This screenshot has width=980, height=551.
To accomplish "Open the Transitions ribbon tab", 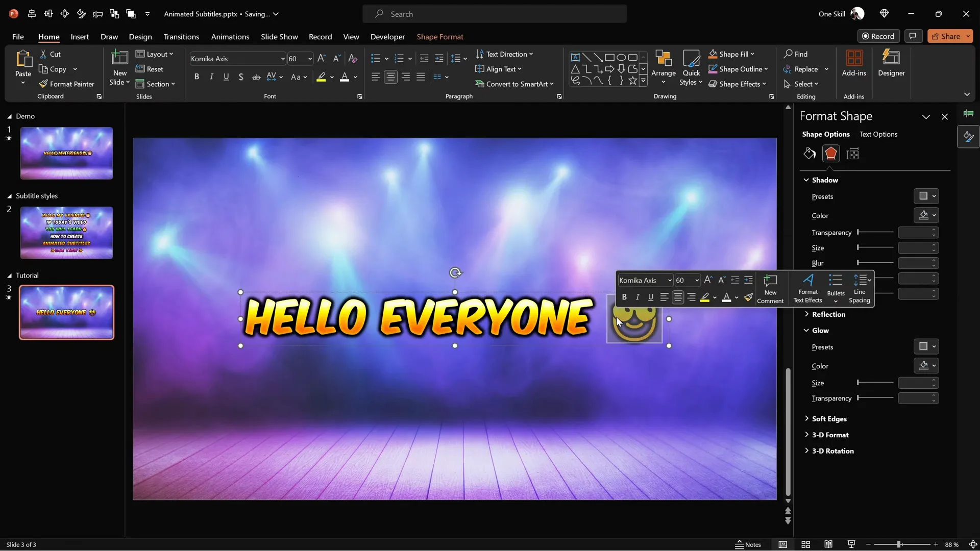I will tap(181, 37).
